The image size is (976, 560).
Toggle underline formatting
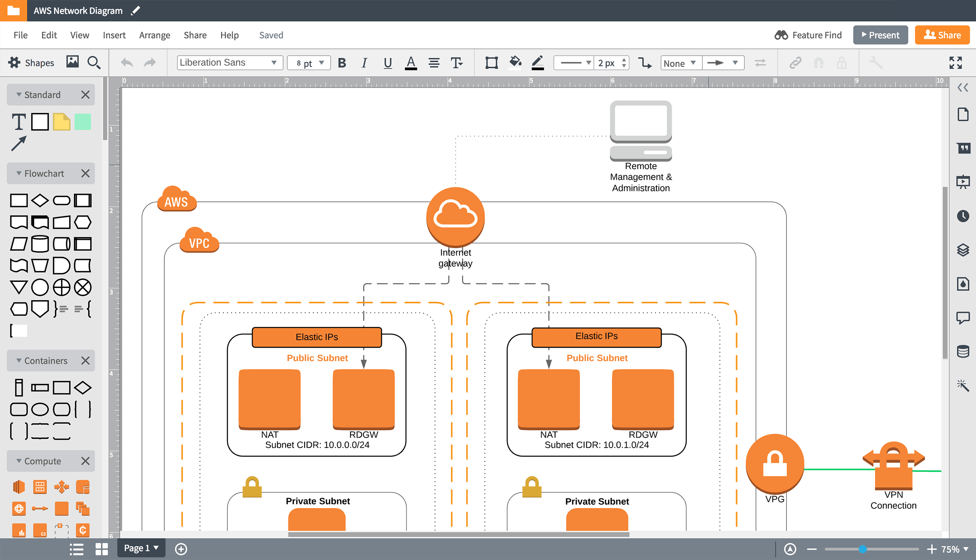click(388, 63)
